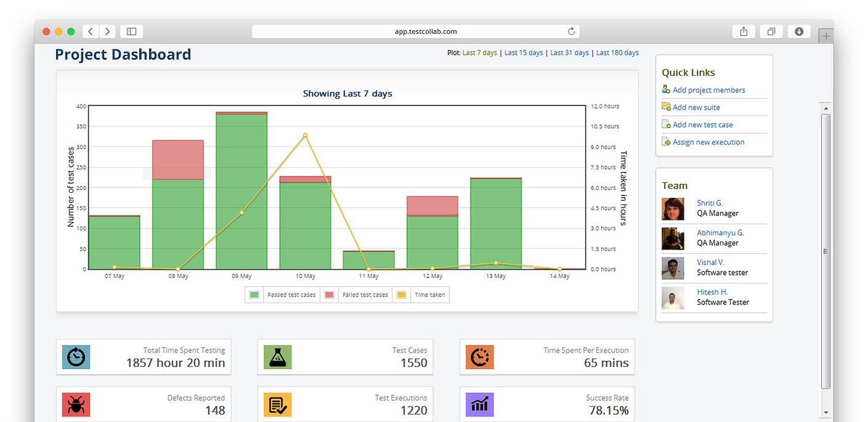Image resolution: width=868 pixels, height=422 pixels.
Task: Open the Add project members link
Action: (708, 90)
